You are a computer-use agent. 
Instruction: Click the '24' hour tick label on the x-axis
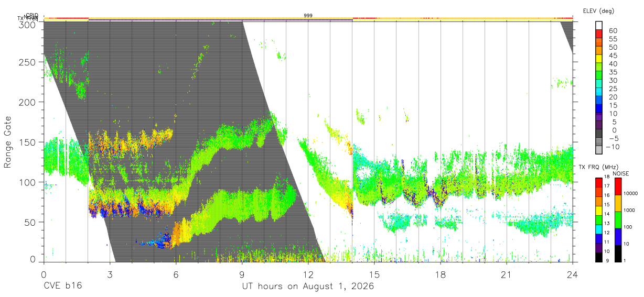point(573,274)
